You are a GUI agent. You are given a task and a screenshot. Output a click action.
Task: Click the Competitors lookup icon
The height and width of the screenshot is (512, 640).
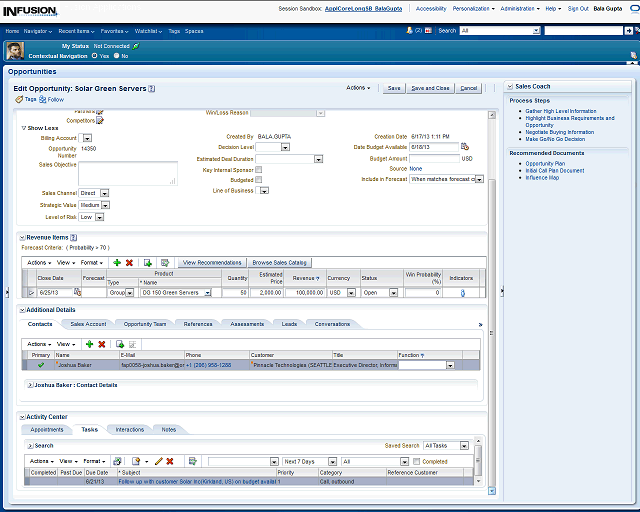click(100, 121)
